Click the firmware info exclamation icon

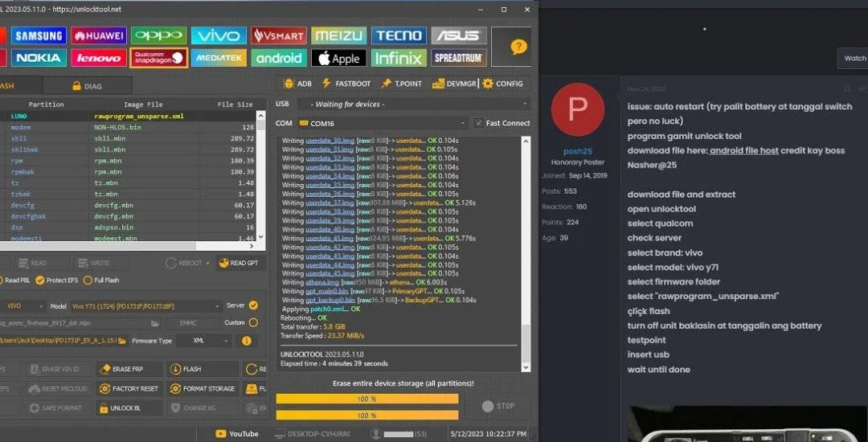pyautogui.click(x=247, y=341)
